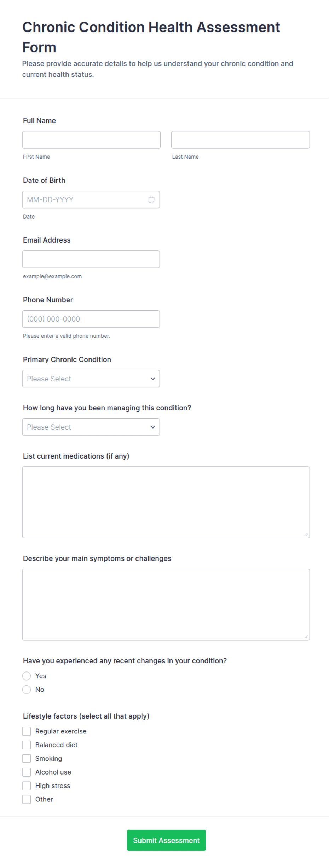Click the Primary Chronic Condition dropdown chevron
The width and height of the screenshot is (329, 868).
153,379
